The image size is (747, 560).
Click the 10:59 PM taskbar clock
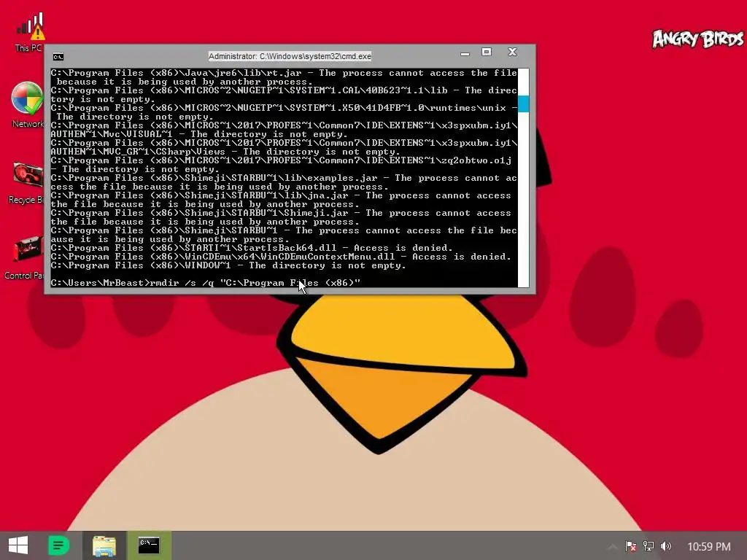point(709,547)
